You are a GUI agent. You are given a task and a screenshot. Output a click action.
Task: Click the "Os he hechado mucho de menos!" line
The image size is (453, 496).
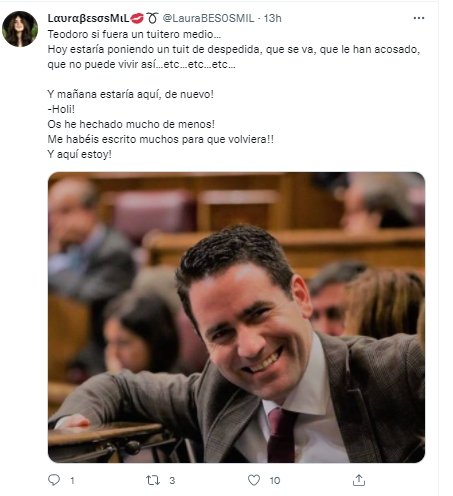tap(131, 124)
